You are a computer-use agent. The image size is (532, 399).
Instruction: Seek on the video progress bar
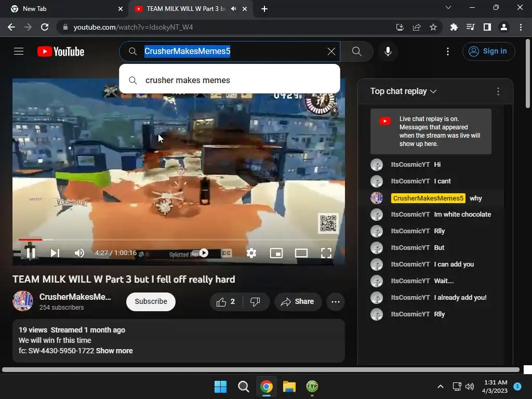pyautogui.click(x=179, y=240)
